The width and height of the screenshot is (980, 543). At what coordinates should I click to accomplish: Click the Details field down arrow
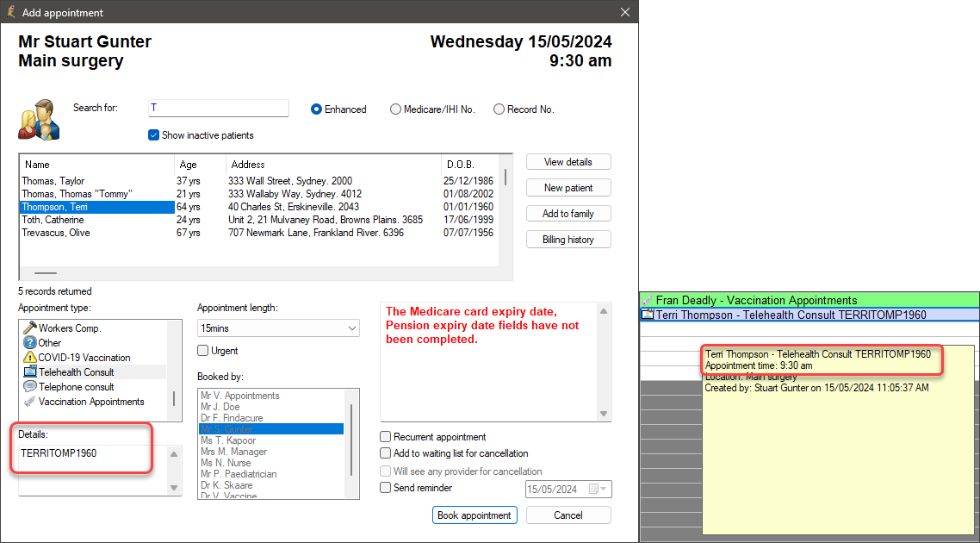pos(175,488)
